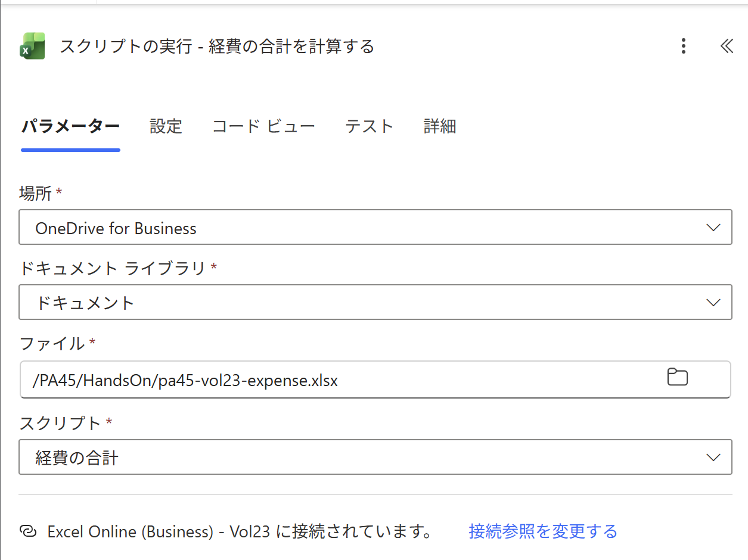Switch to the パラメーター tab
Viewport: 748px width, 560px height.
coord(71,126)
